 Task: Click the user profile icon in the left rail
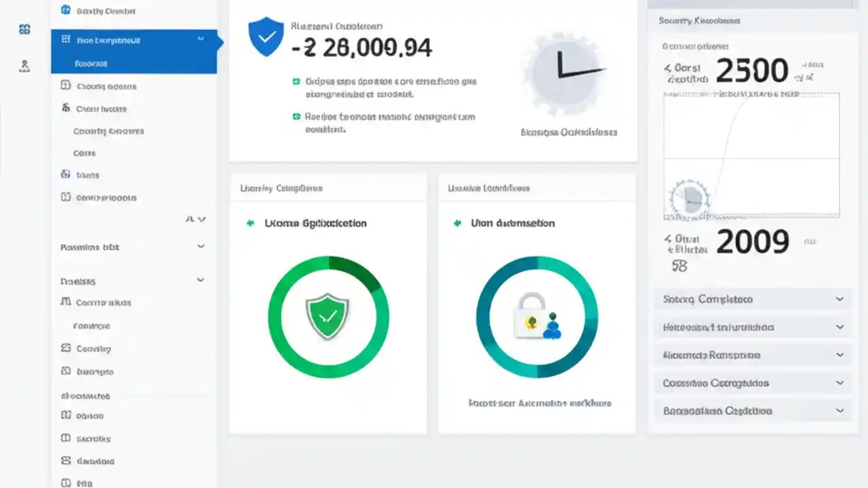(x=24, y=66)
